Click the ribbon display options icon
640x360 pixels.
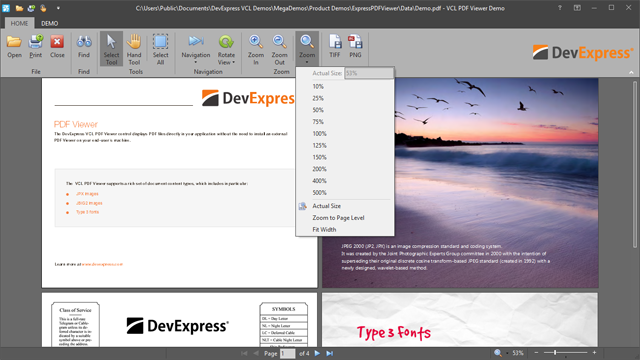click(577, 8)
